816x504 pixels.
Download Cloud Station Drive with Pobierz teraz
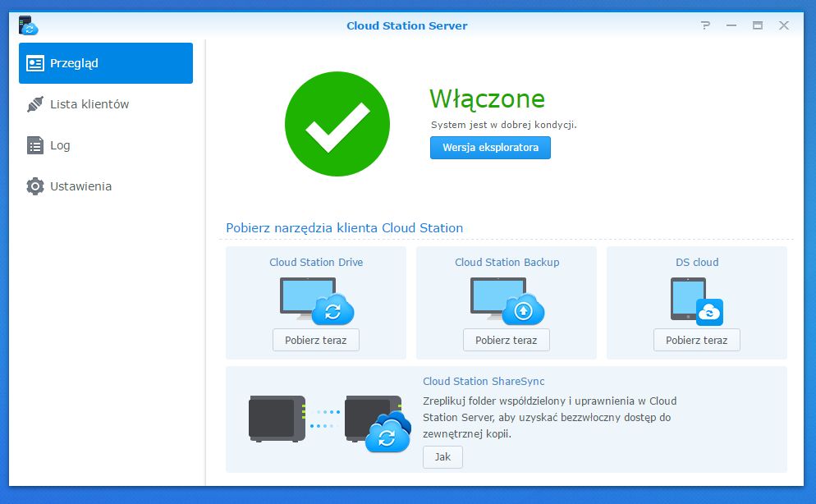[x=316, y=340]
